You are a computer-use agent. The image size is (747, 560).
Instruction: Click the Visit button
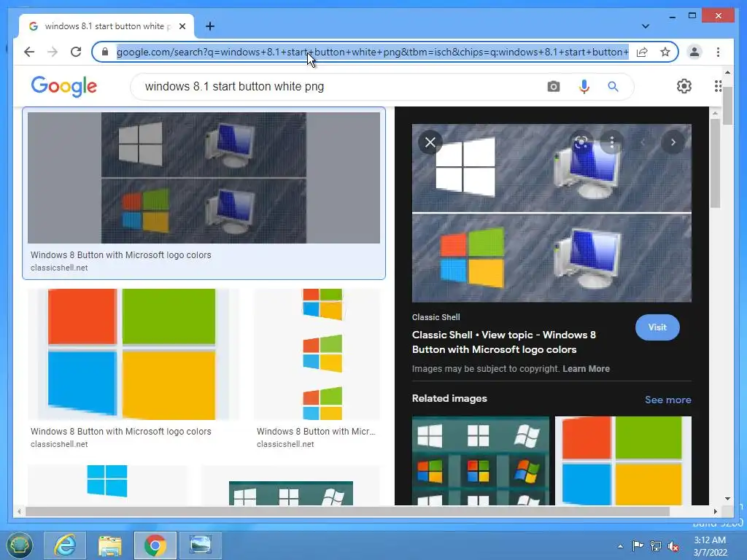click(x=657, y=327)
